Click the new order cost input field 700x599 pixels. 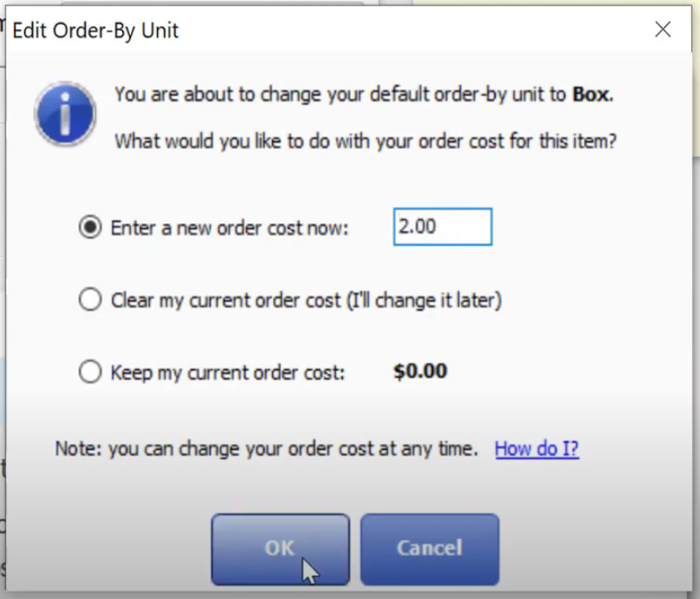pyautogui.click(x=442, y=227)
